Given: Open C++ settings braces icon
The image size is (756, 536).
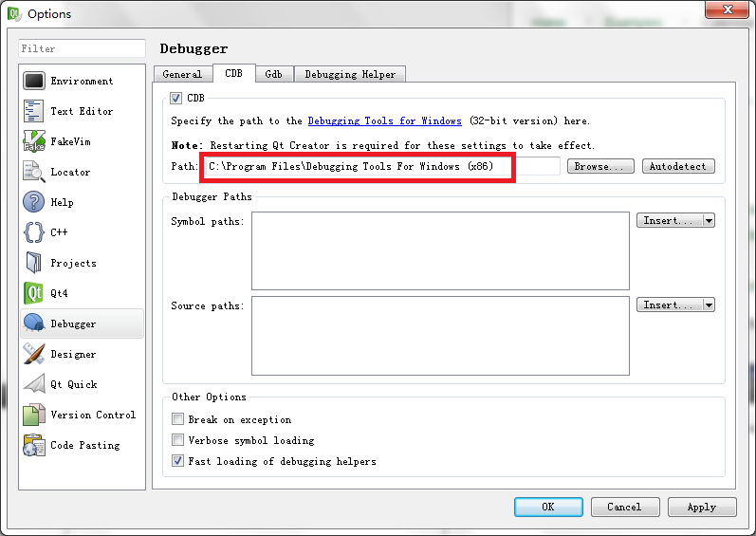Looking at the screenshot, I should pos(34,232).
